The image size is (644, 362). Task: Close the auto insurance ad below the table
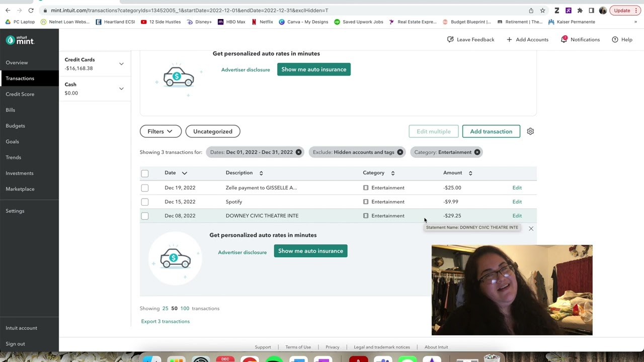531,229
